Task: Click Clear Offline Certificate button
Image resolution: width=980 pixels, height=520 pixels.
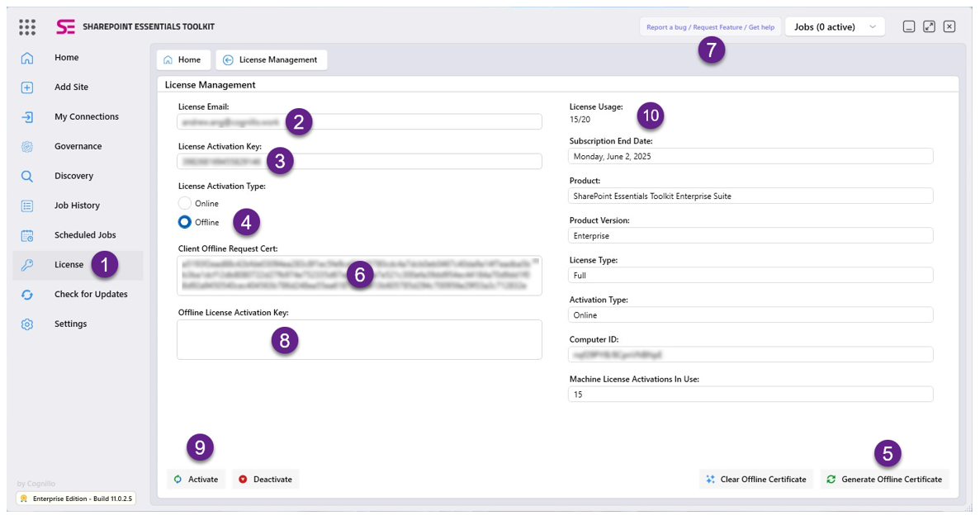Action: (756, 480)
